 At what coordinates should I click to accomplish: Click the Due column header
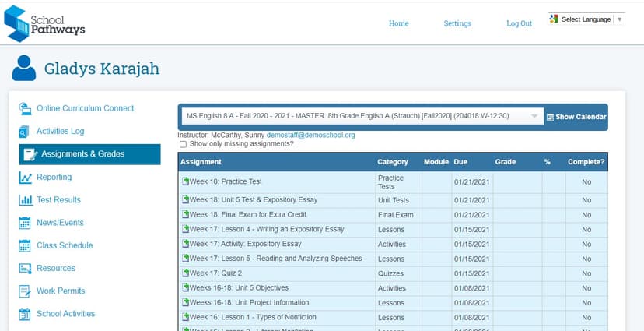point(460,162)
